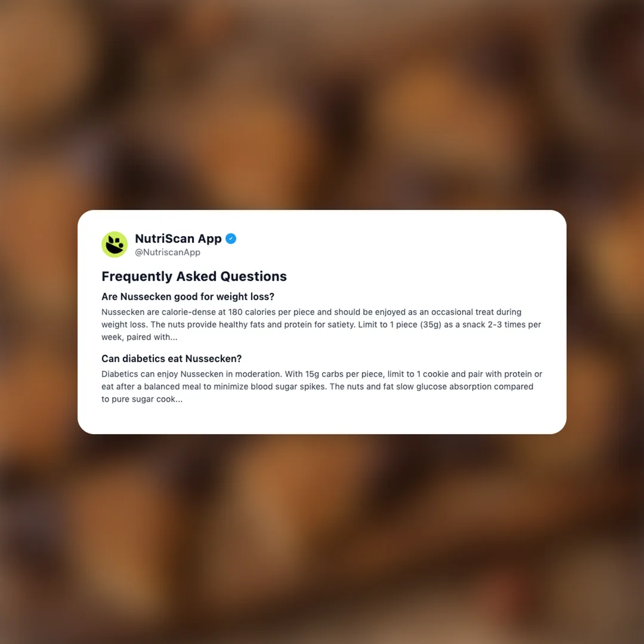Viewport: 644px width, 644px height.
Task: Click the word 'Nussecken' in first question
Action: pos(146,296)
